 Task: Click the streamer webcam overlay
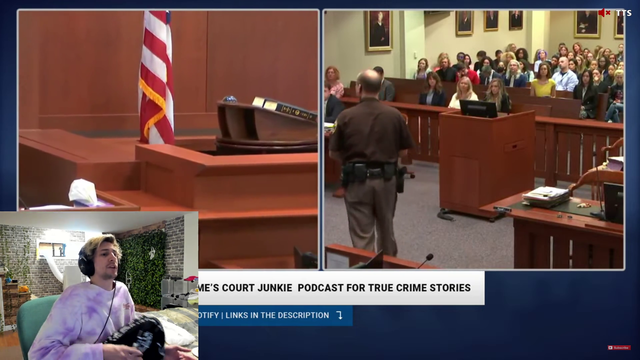99,286
